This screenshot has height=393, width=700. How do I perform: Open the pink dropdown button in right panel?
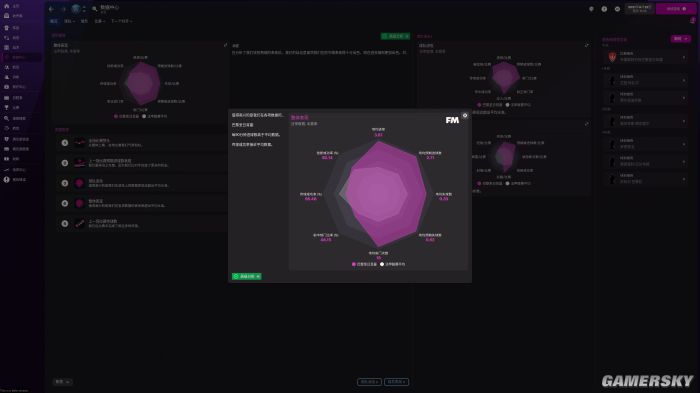[x=680, y=39]
